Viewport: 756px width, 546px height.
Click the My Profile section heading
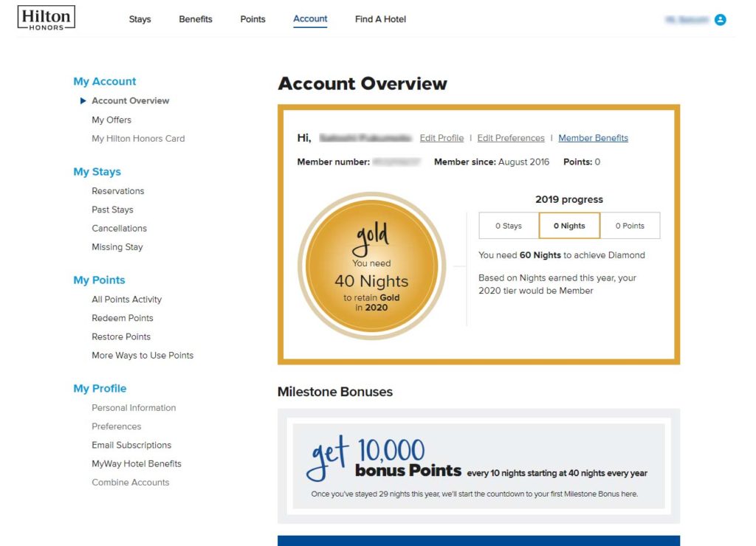pos(100,388)
